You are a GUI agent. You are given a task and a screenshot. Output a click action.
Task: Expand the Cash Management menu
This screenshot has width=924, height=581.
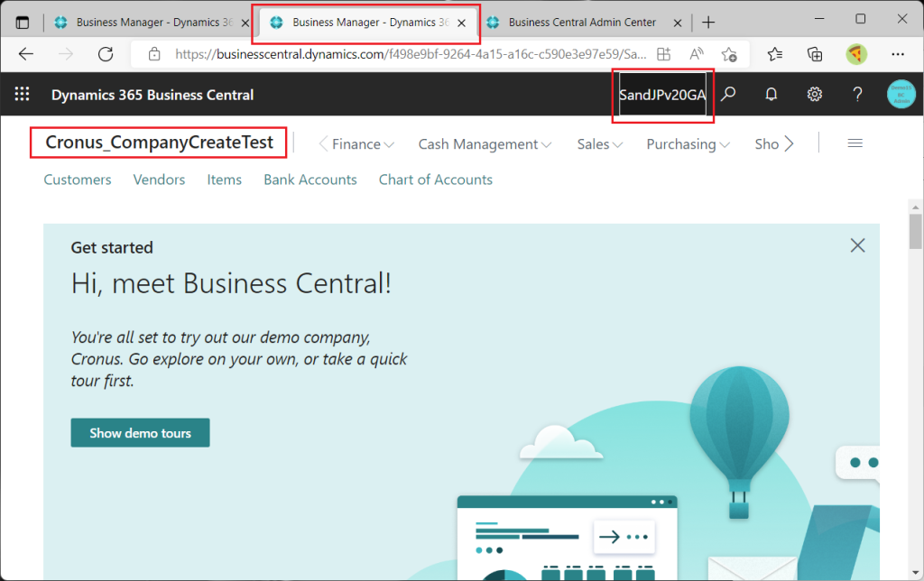click(485, 144)
